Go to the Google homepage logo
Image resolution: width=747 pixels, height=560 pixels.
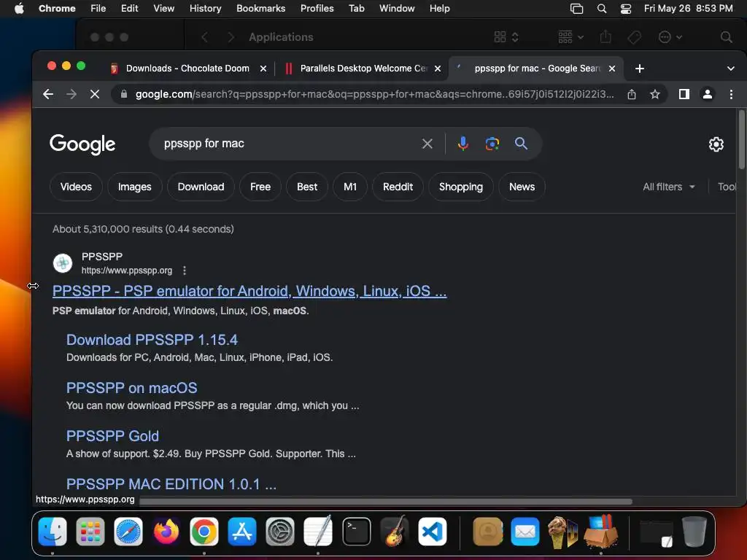point(82,144)
